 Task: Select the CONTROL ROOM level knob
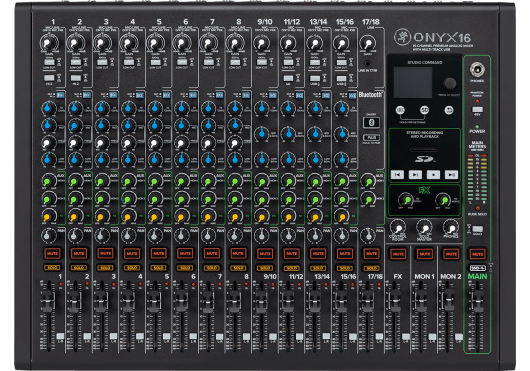[398, 228]
